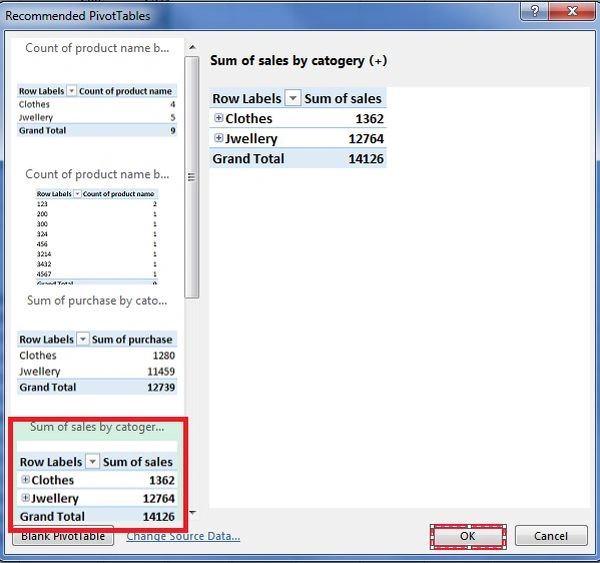Click the 11459 value in Sum of purchase thumbnail
Image resolution: width=600 pixels, height=563 pixels.
161,371
